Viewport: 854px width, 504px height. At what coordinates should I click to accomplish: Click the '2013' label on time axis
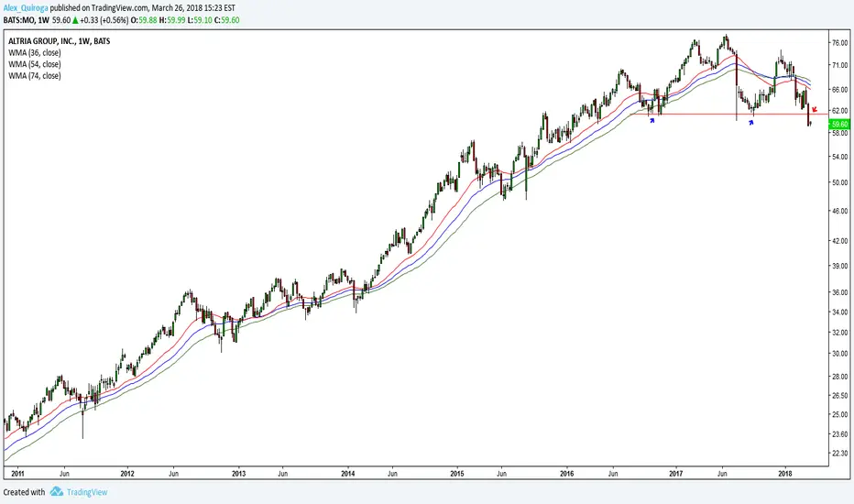(x=238, y=474)
